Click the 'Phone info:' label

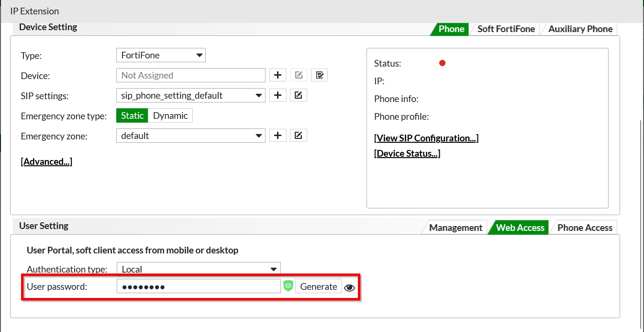click(396, 99)
